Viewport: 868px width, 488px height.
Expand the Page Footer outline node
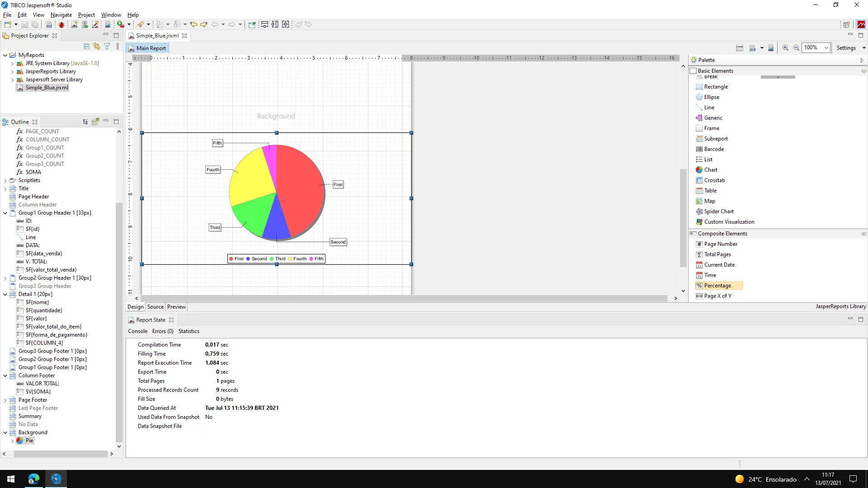[x=5, y=400]
